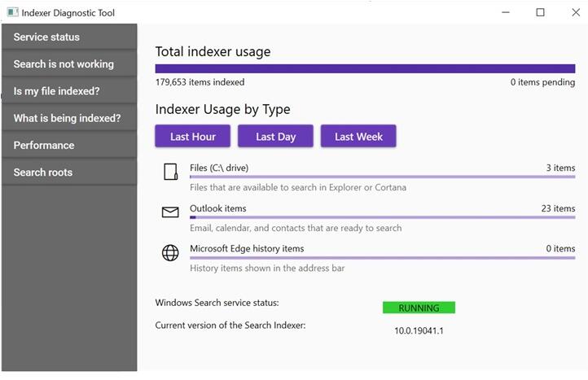Click the Total indexer usage progress bar

click(x=365, y=68)
